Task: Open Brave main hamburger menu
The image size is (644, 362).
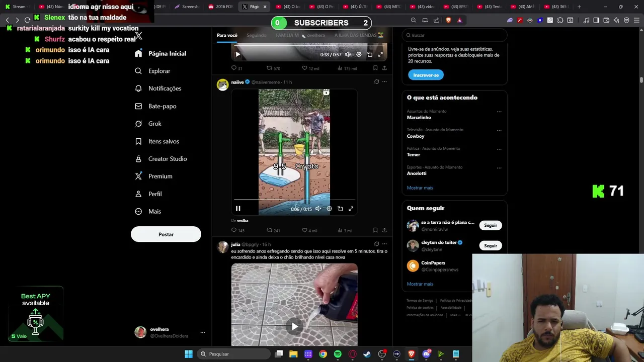Action: point(636,20)
